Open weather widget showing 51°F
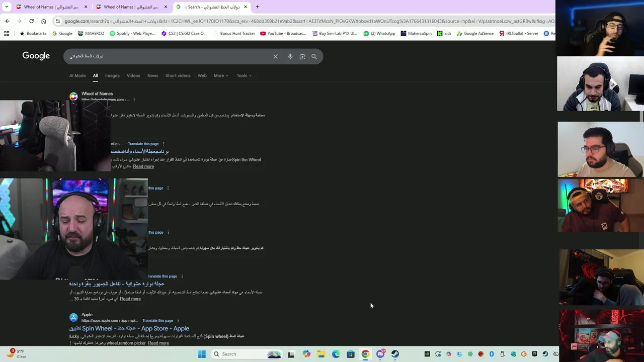Viewport: 644px width, 362px height. 16,354
